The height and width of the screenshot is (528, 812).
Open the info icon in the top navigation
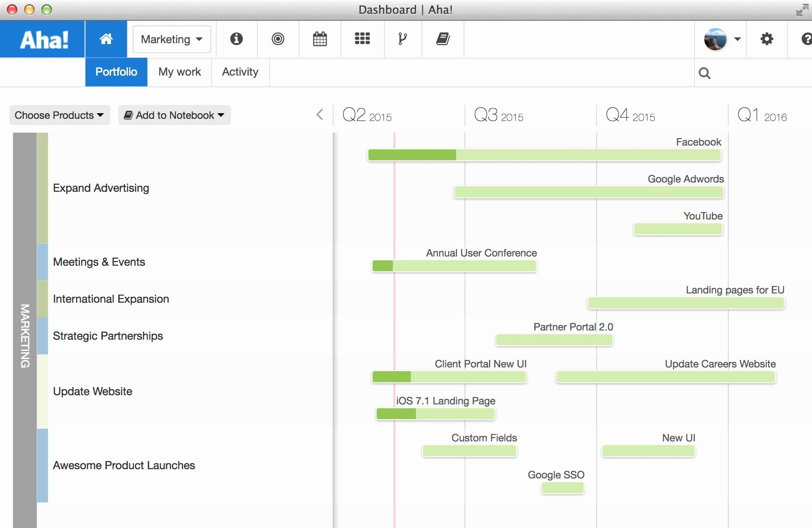(x=236, y=39)
